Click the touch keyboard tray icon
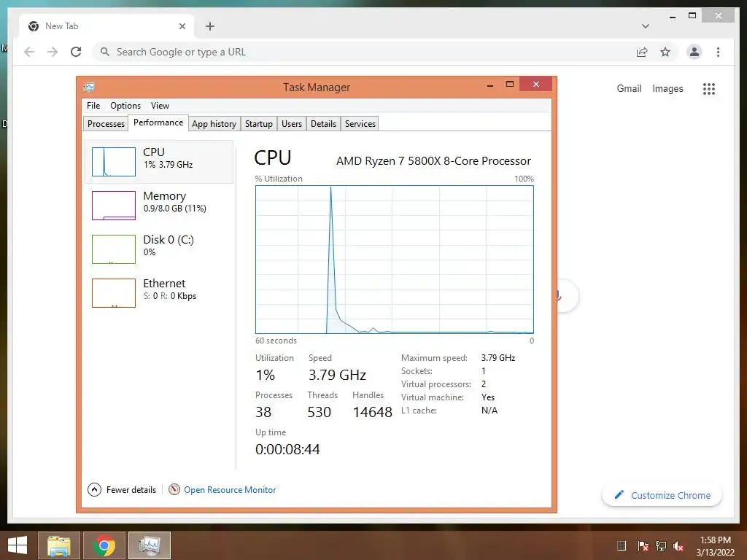The width and height of the screenshot is (747, 560). click(622, 546)
